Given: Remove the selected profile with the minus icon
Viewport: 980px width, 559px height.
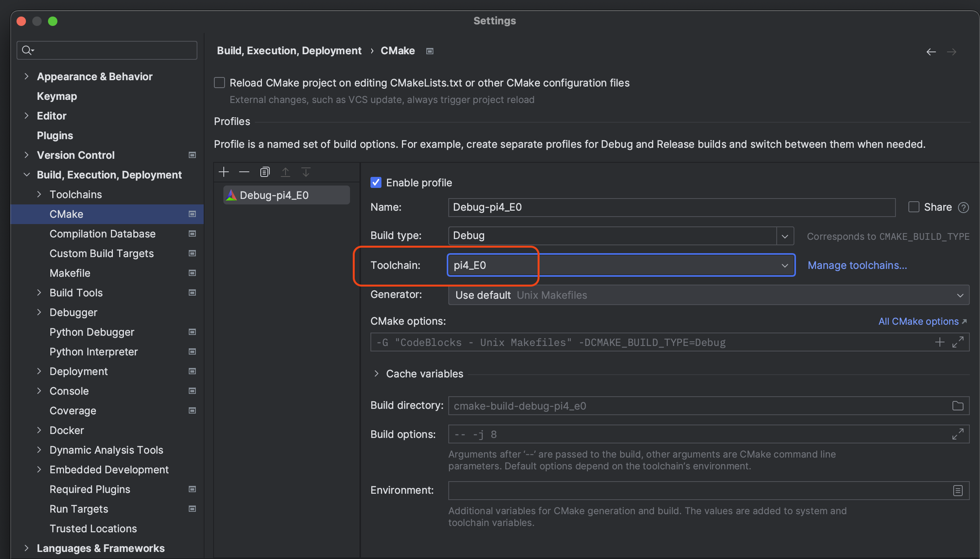Looking at the screenshot, I should pos(244,172).
